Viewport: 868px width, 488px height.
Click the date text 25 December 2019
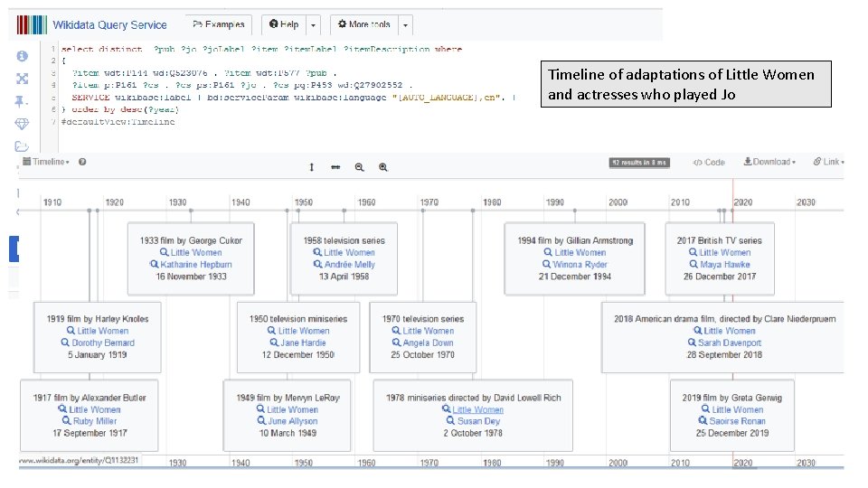point(731,433)
